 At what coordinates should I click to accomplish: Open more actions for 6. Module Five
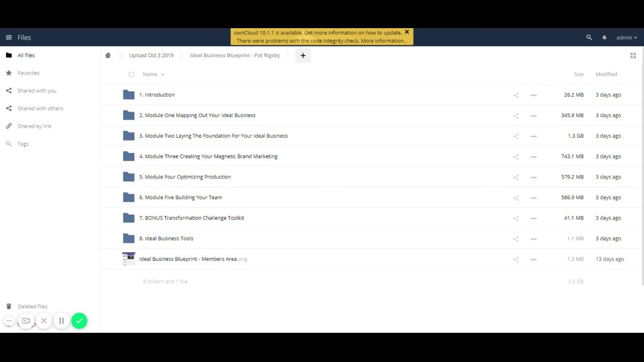(x=533, y=198)
